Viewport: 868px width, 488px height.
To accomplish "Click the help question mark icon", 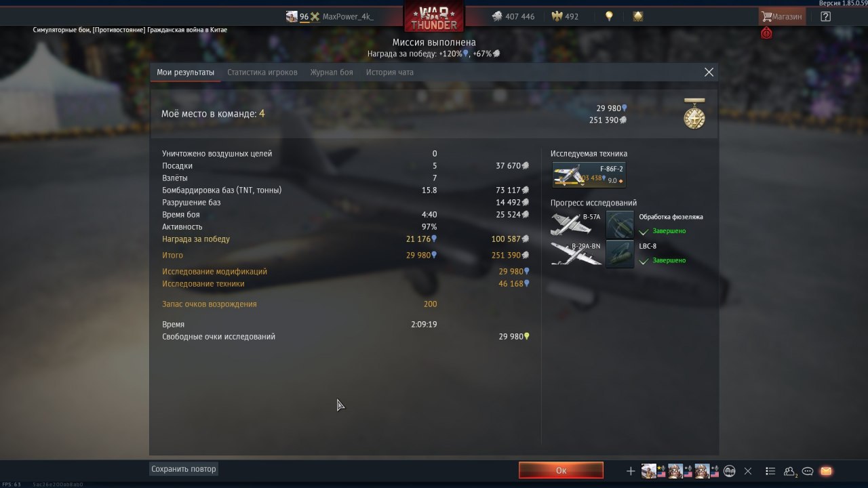I will click(825, 16).
